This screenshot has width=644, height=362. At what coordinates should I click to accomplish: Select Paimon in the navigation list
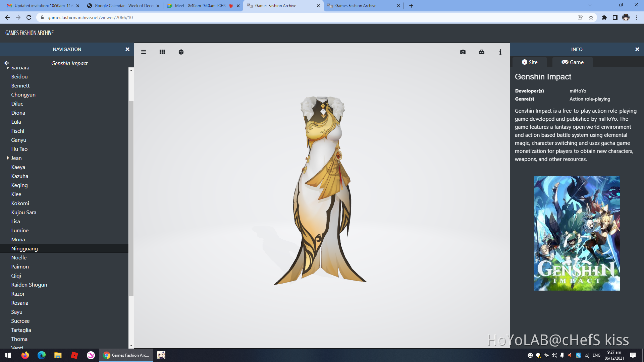[x=20, y=267]
